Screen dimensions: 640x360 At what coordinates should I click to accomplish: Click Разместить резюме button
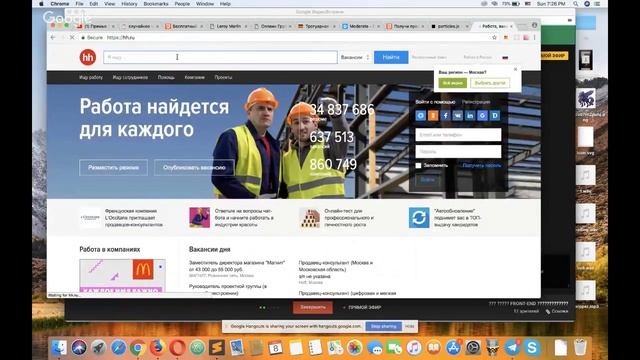[113, 167]
